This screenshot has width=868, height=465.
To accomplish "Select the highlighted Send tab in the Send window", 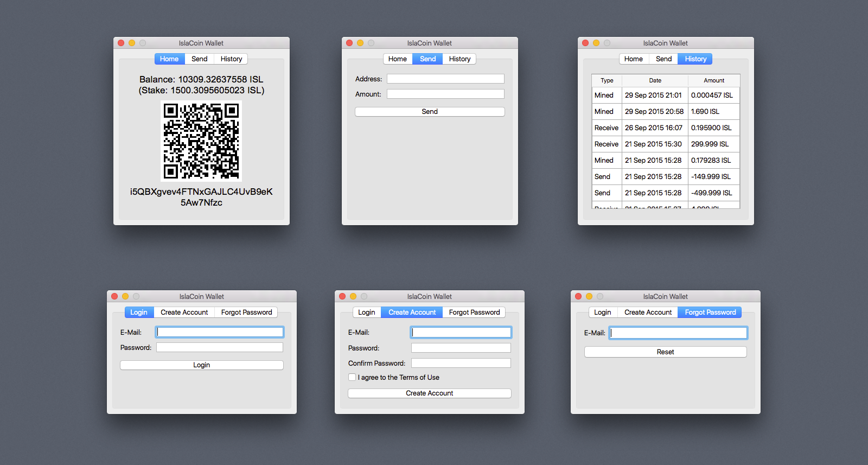I will pyautogui.click(x=427, y=59).
